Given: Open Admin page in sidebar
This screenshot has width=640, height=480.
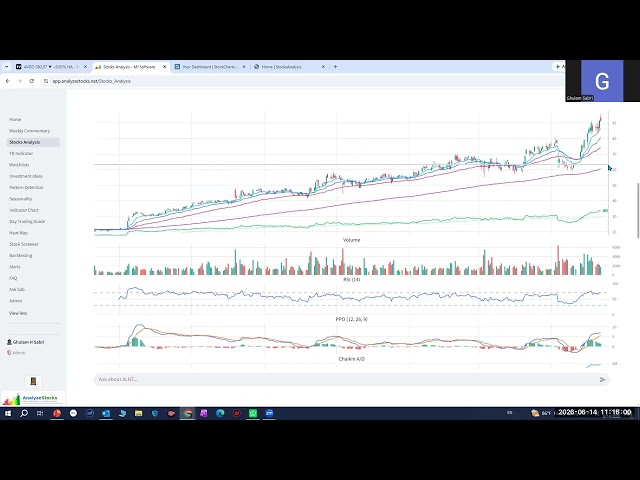Looking at the screenshot, I should 16,301.
